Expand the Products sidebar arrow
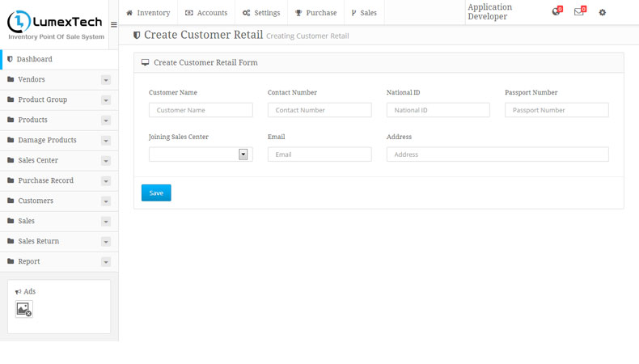The height and width of the screenshot is (364, 639). [x=106, y=121]
